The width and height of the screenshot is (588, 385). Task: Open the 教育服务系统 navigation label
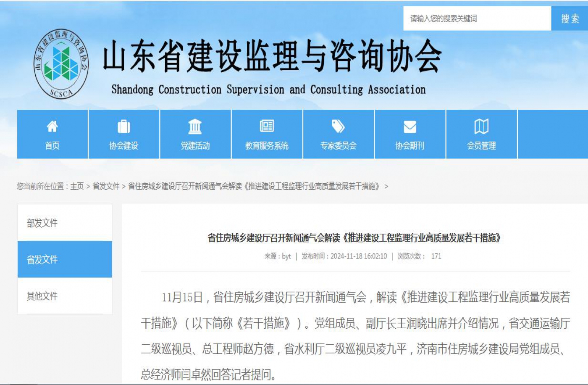pyautogui.click(x=267, y=145)
